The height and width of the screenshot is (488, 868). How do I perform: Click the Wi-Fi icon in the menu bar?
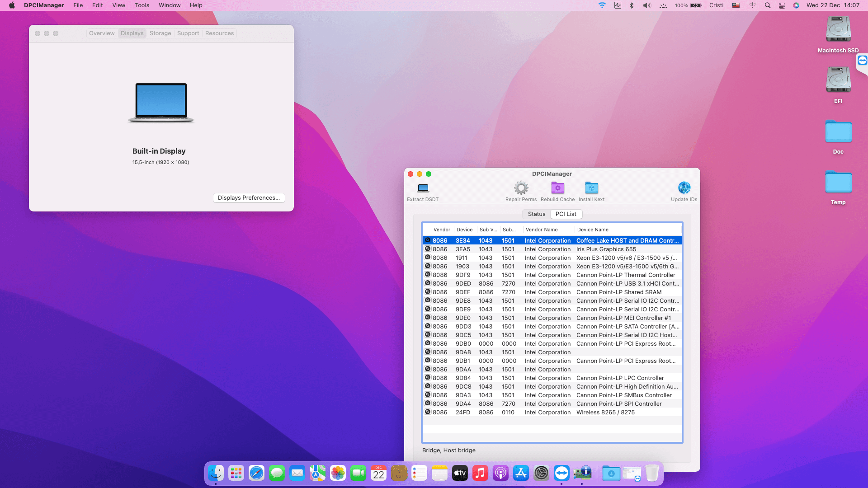[602, 5]
